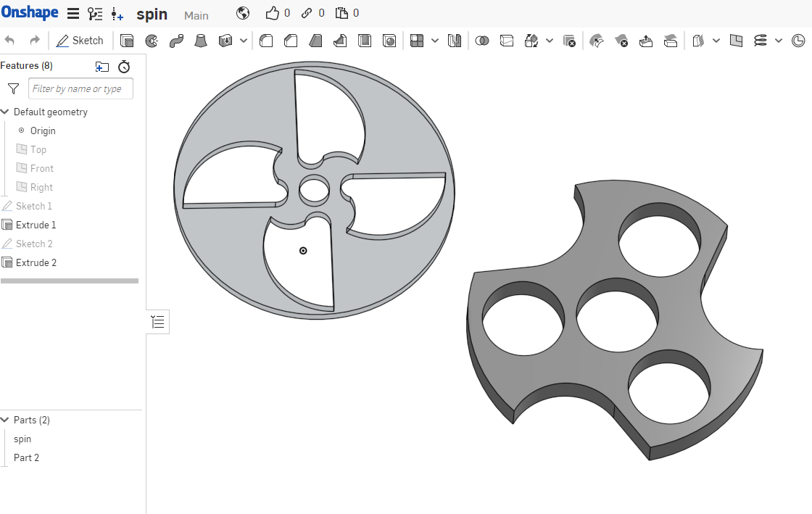Image resolution: width=812 pixels, height=514 pixels.
Task: Click the rollback bar below Extrude 2
Action: click(x=70, y=281)
